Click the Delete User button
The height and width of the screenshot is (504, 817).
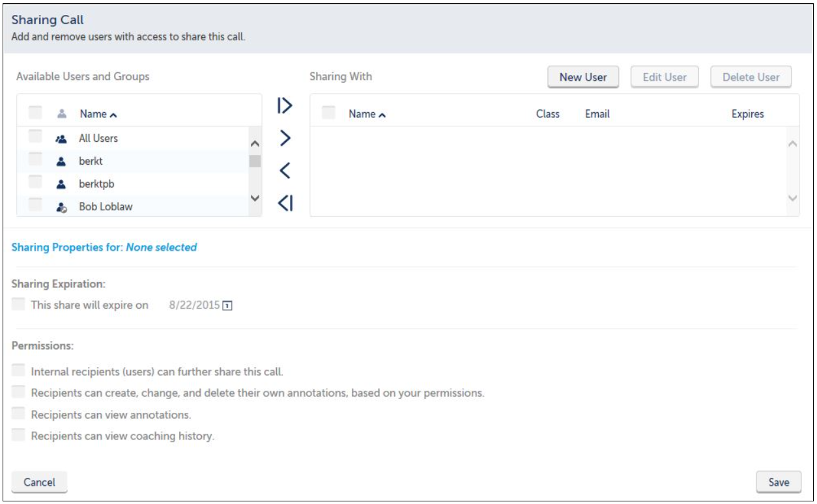click(x=751, y=77)
